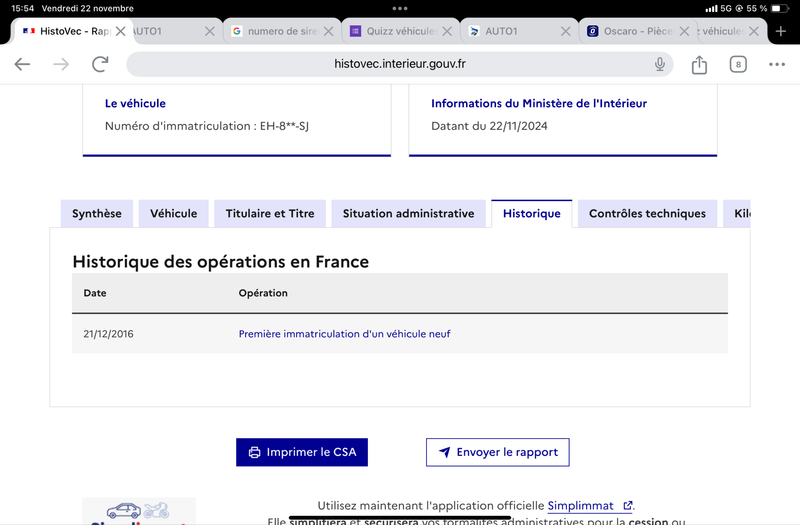The image size is (800, 525).
Task: Click the address bar histovec.interieur.gouv.fr
Action: (x=399, y=64)
